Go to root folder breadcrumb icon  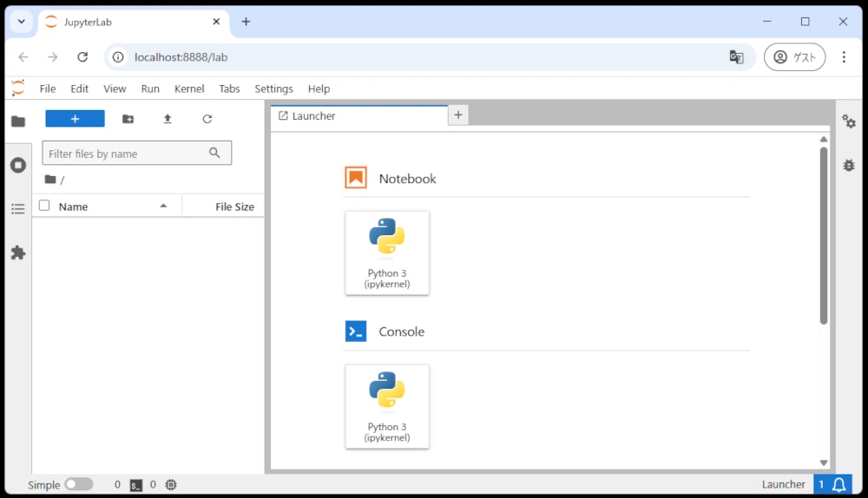coord(50,180)
